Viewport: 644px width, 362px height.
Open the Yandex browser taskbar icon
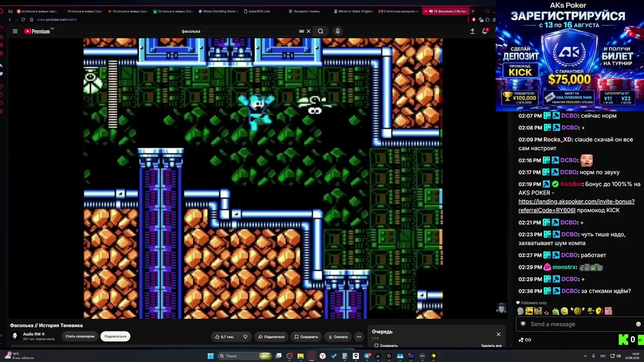tap(323, 356)
